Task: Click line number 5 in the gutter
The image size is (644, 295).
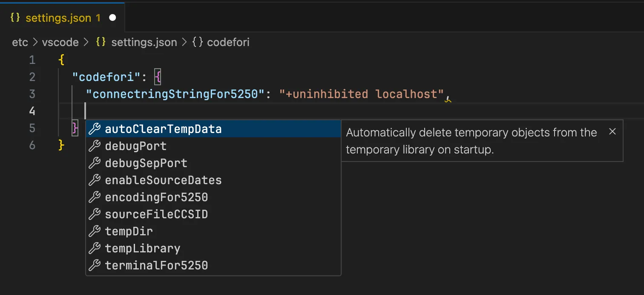Action: 32,128
